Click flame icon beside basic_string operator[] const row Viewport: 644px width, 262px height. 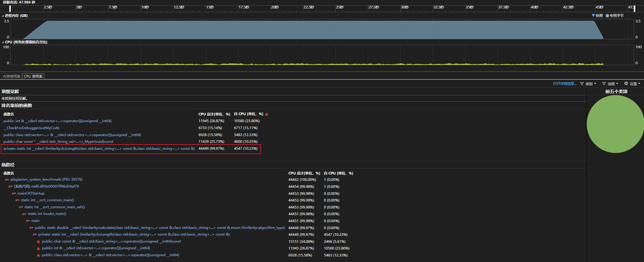pos(38,241)
